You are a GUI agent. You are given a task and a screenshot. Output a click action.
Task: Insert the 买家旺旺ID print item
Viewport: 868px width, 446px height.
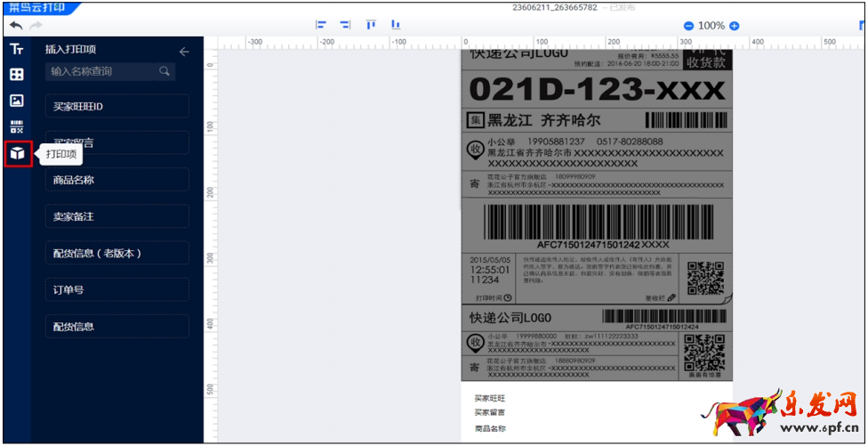(117, 106)
